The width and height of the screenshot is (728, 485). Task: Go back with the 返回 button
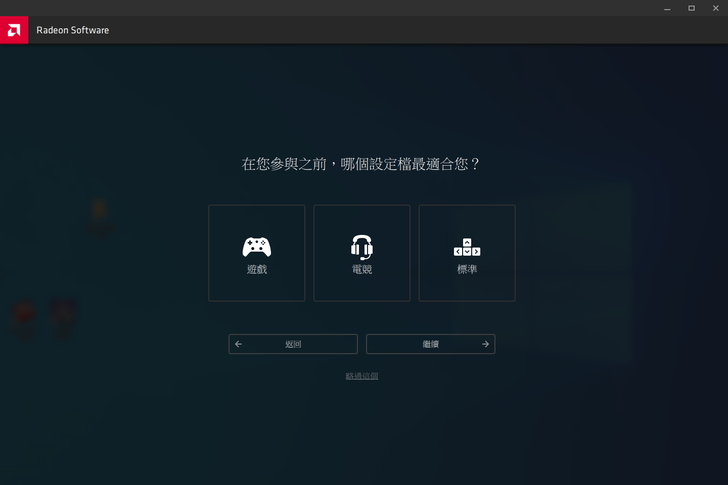pyautogui.click(x=293, y=344)
